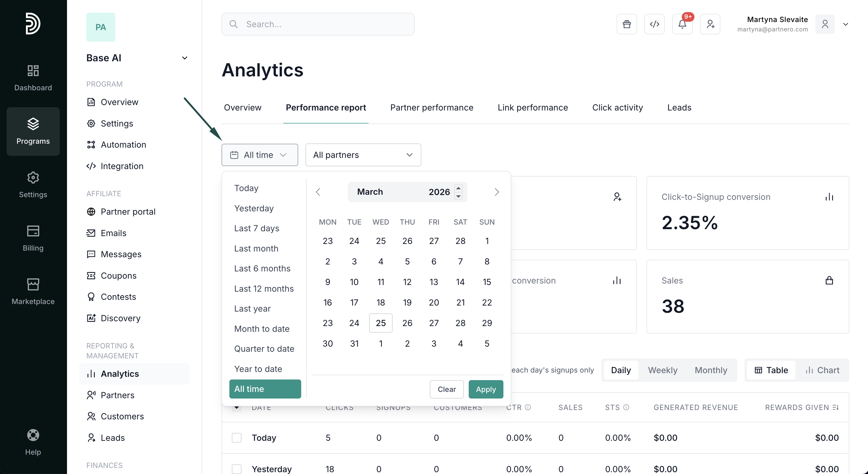Screen dimensions: 868x474
Task: Check the Today row checkbox
Action: pos(237,437)
